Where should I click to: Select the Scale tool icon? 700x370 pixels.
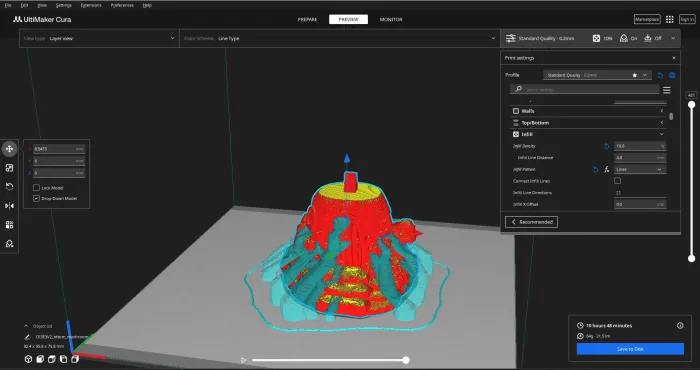point(9,168)
